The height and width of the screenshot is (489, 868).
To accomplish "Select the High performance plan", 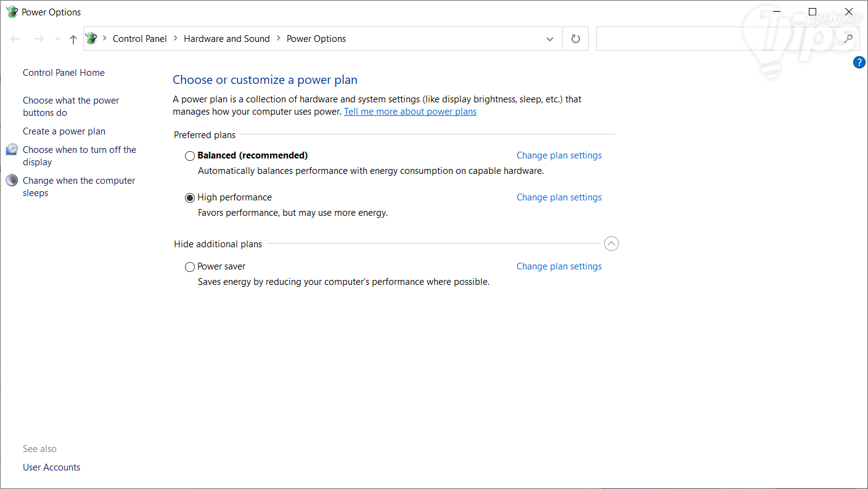I will point(190,198).
